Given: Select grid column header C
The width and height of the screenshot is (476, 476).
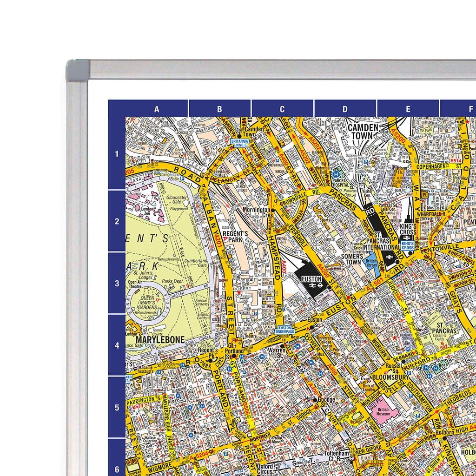Looking at the screenshot, I should [282, 109].
